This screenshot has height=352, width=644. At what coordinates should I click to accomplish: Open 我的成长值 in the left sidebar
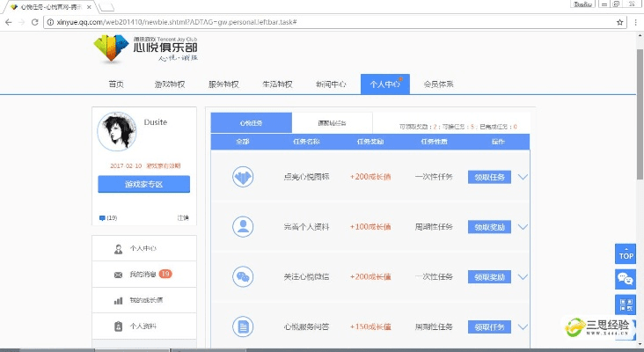pos(144,300)
